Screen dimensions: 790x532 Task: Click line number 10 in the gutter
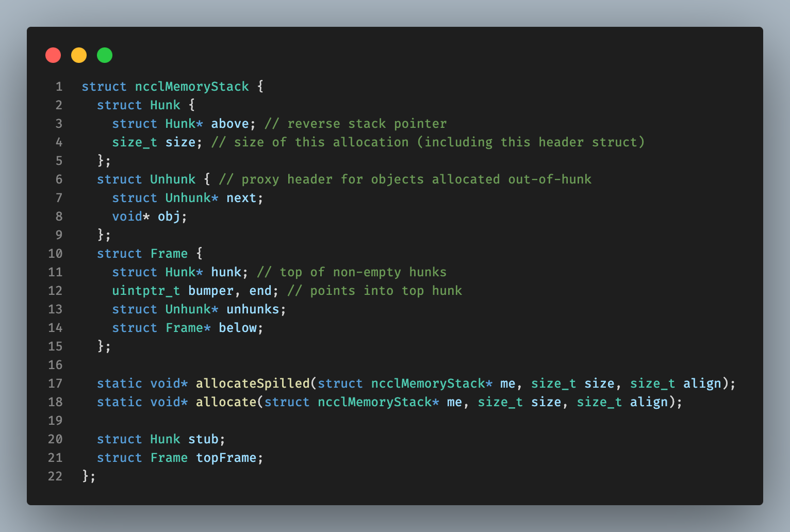55,254
